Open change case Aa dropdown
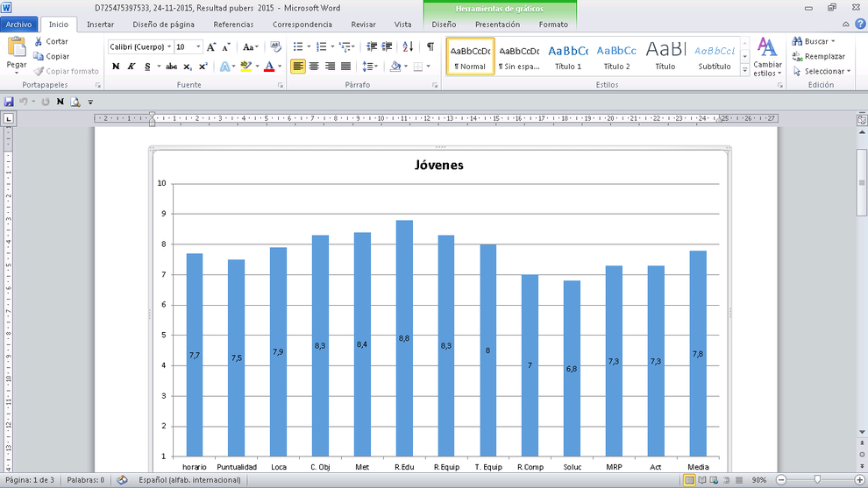The image size is (868, 488). tap(250, 47)
